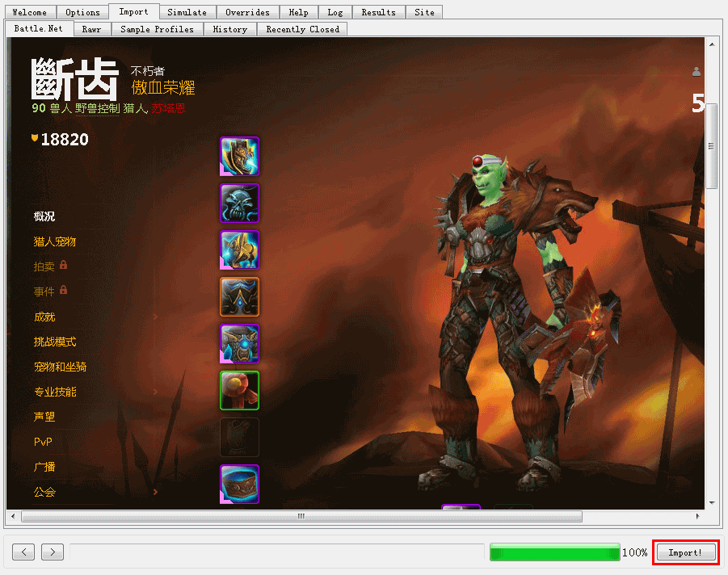
Task: Click the green import progress bar
Action: [555, 552]
